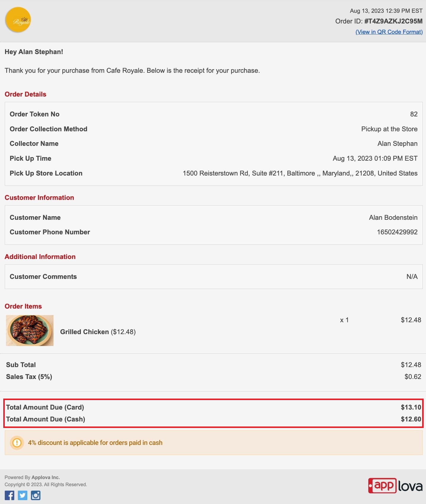Click the Cafe Royale round logo
The image size is (426, 504).
pyautogui.click(x=18, y=20)
